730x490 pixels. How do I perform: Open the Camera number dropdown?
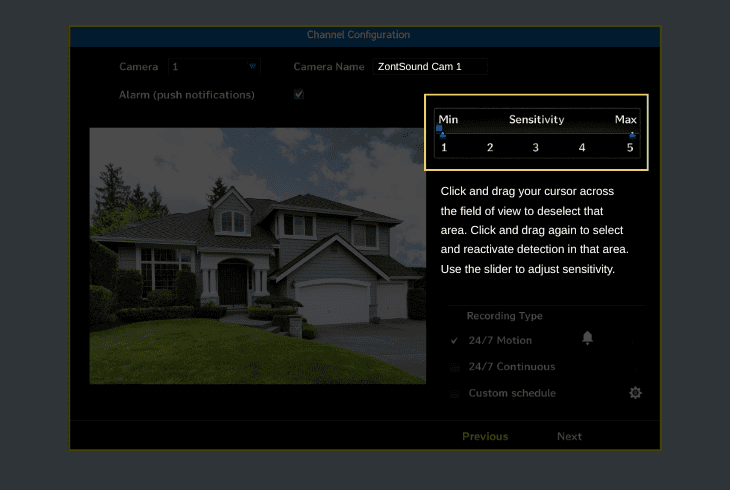coord(214,67)
